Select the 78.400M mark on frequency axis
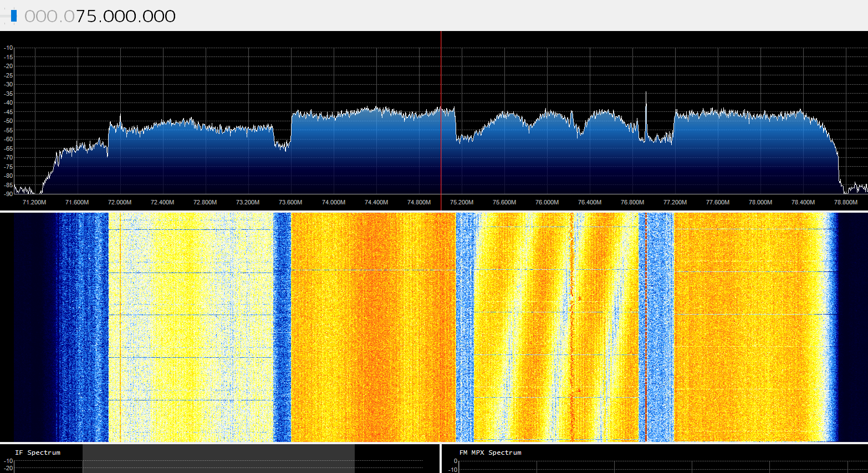The image size is (868, 473). tap(803, 202)
